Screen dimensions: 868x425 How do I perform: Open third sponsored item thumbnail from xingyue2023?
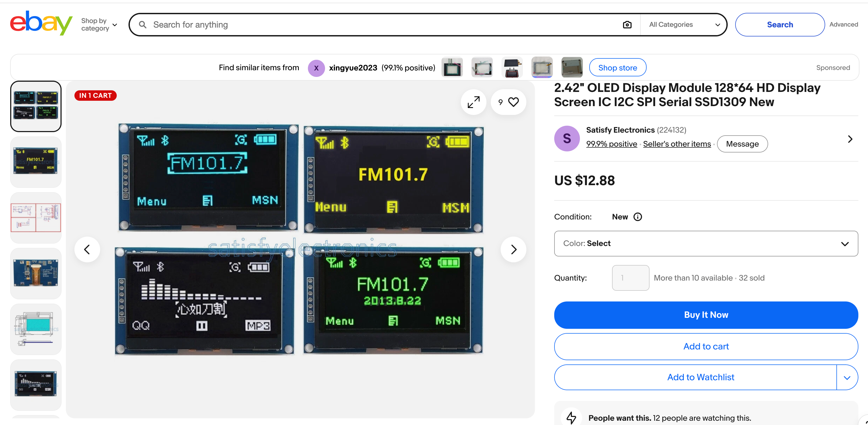[512, 68]
